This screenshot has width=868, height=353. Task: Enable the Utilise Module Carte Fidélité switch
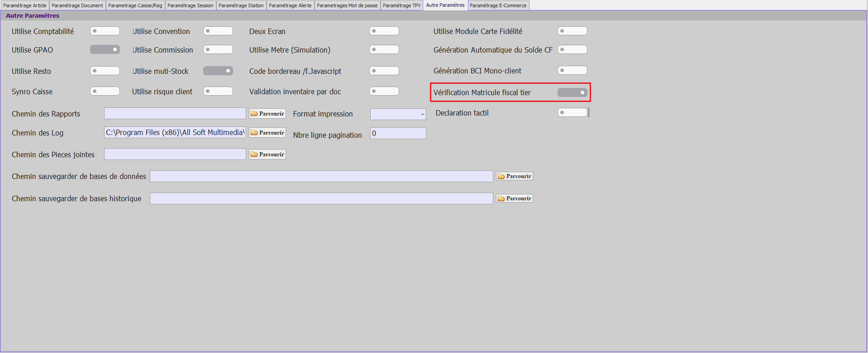pos(572,31)
